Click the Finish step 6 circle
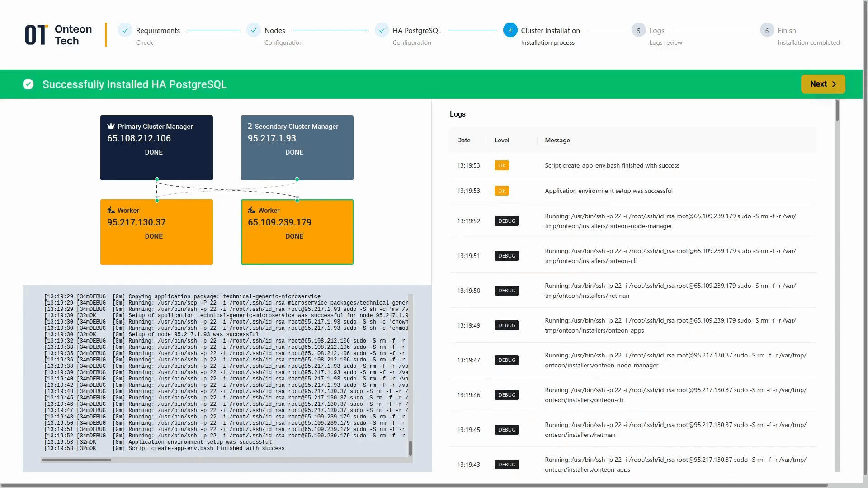868x488 pixels. coord(767,30)
